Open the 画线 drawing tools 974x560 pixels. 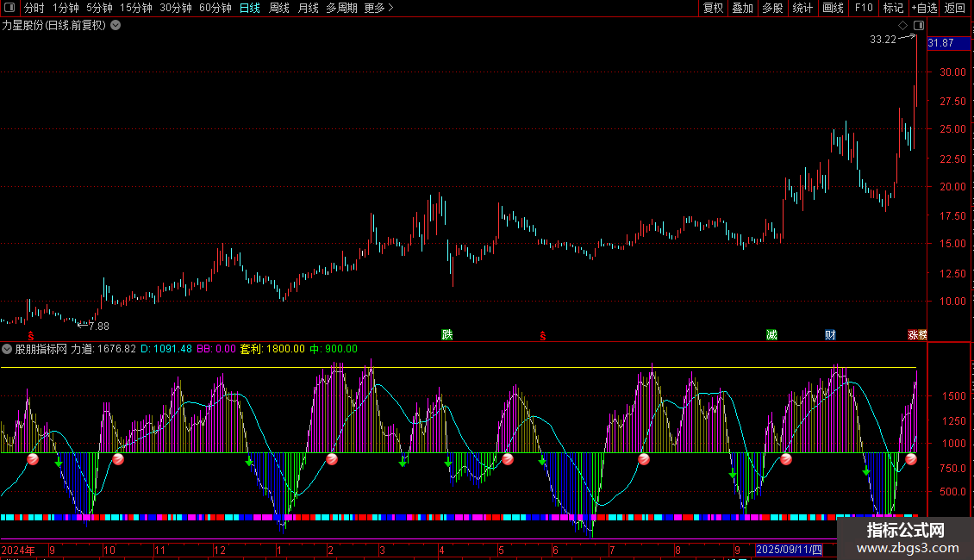(x=833, y=8)
